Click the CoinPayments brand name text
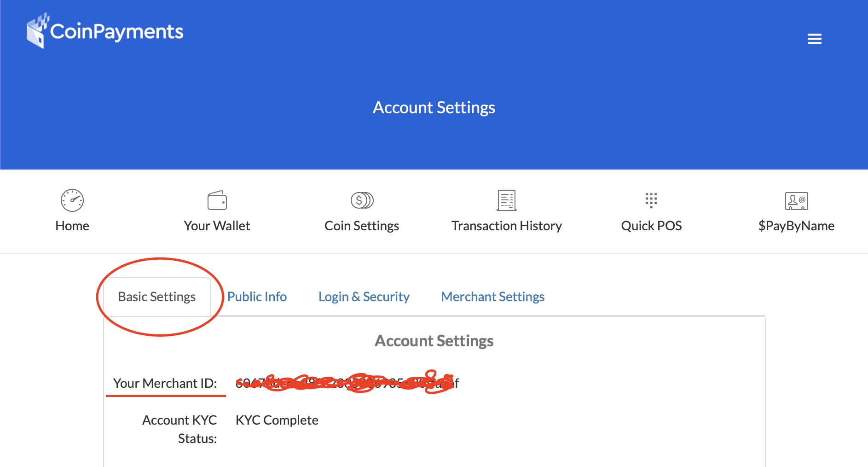The image size is (868, 467). coord(116,32)
